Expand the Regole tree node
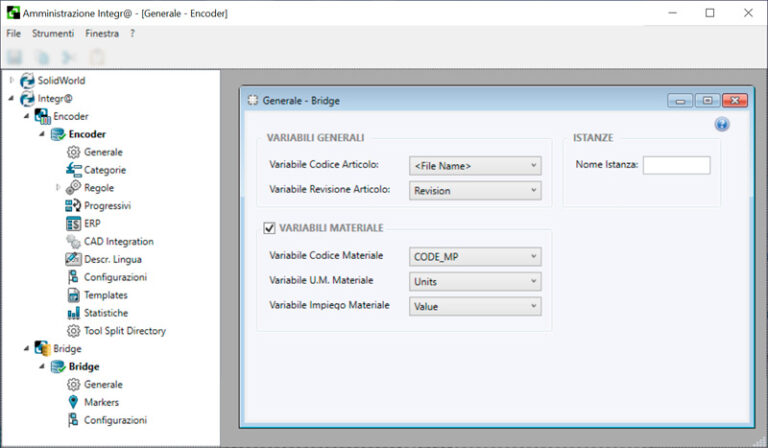768x448 pixels. click(58, 188)
